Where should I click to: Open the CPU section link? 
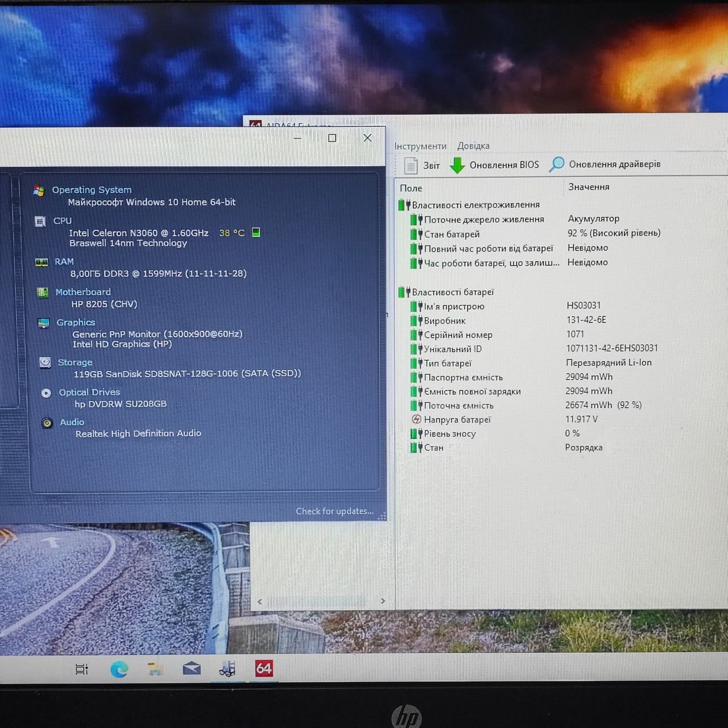point(63,221)
